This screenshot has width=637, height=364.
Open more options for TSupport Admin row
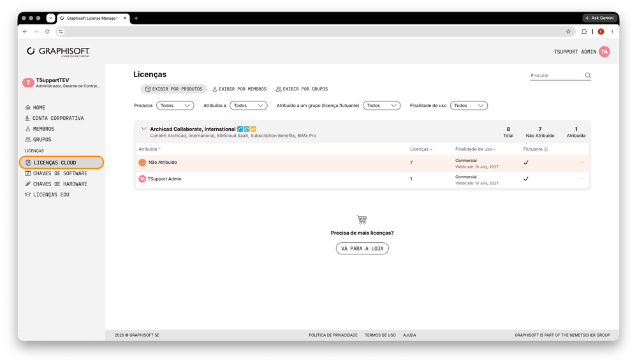point(582,178)
